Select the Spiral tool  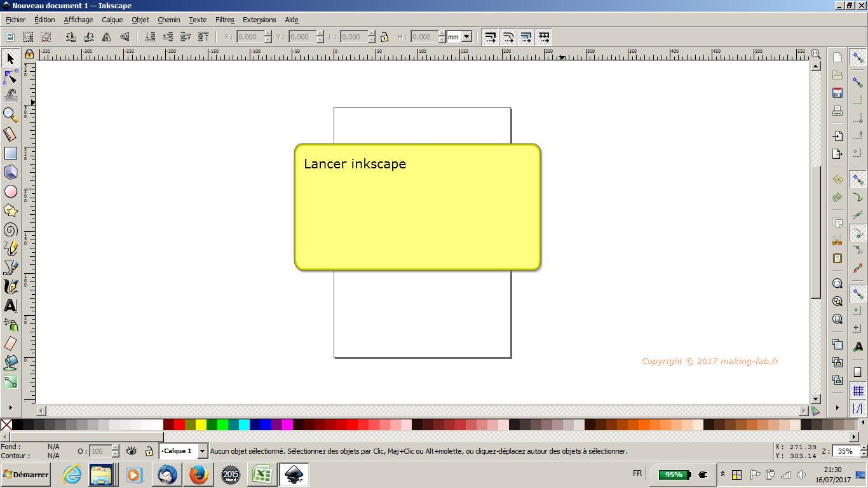pos(10,230)
